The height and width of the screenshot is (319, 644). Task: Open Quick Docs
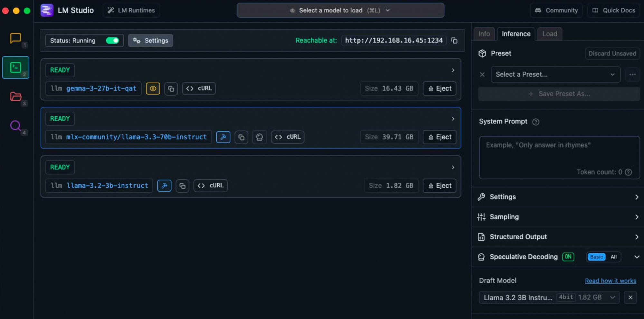[x=614, y=10]
